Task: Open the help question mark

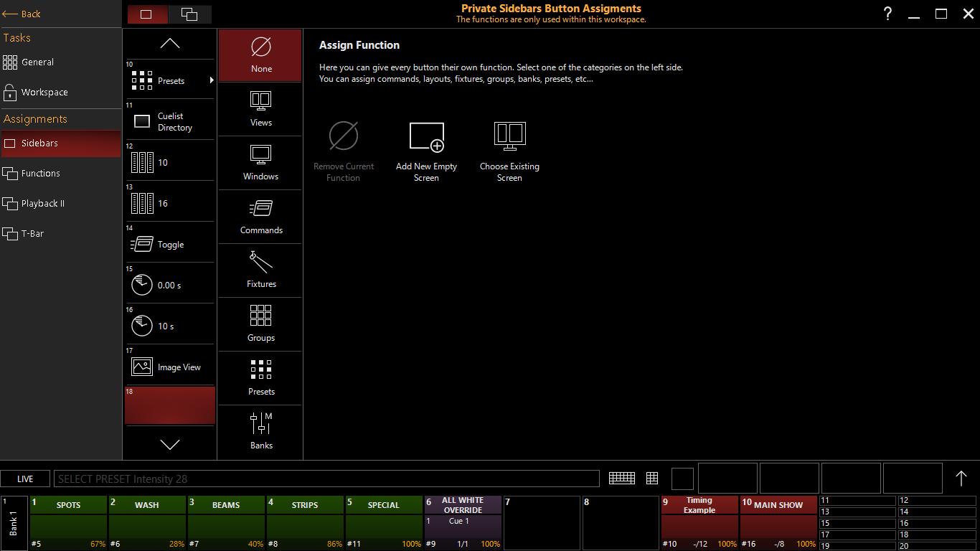Action: pos(887,14)
